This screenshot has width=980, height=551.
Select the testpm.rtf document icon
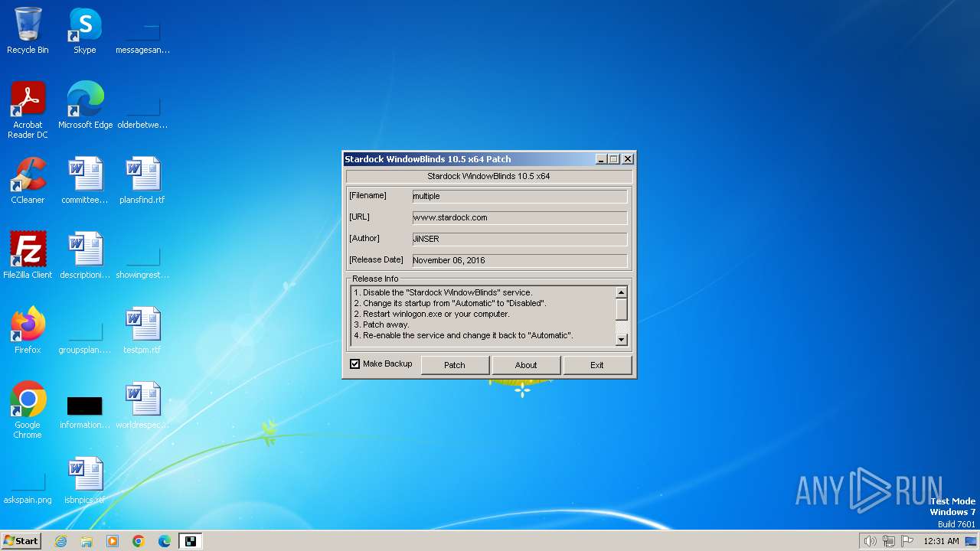click(142, 331)
